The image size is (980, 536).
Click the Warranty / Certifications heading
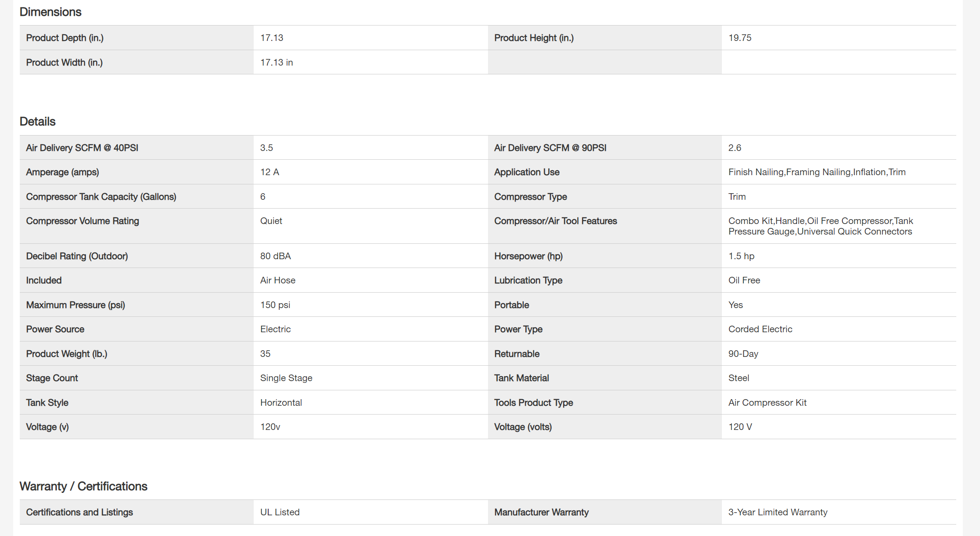[x=84, y=486]
